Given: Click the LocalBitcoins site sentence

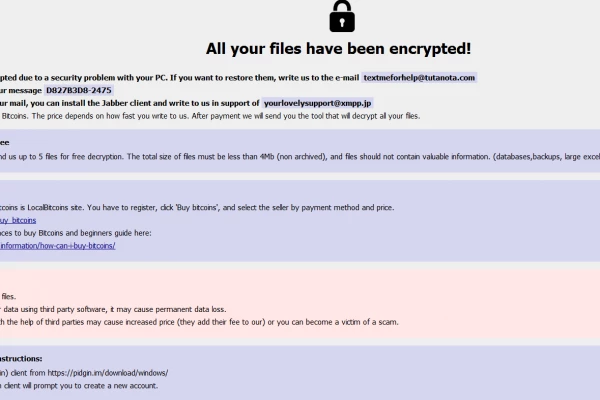Looking at the screenshot, I should coord(197,207).
